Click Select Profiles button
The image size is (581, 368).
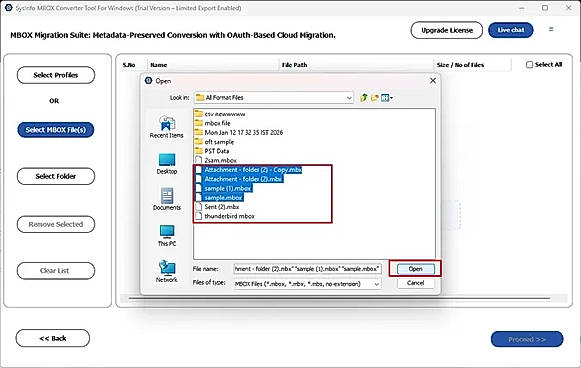(x=56, y=75)
